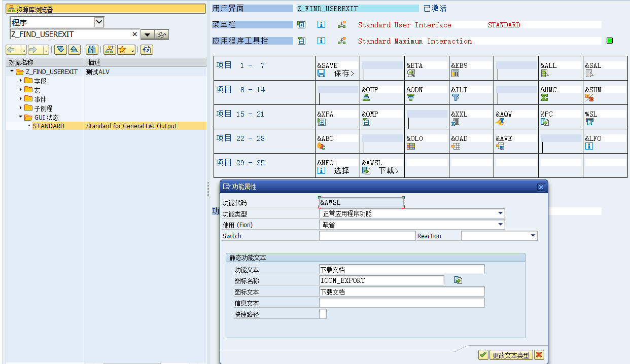This screenshot has width=630, height=364.
Task: Click the hierarchy icon on application toolbar row
Action: pos(342,41)
